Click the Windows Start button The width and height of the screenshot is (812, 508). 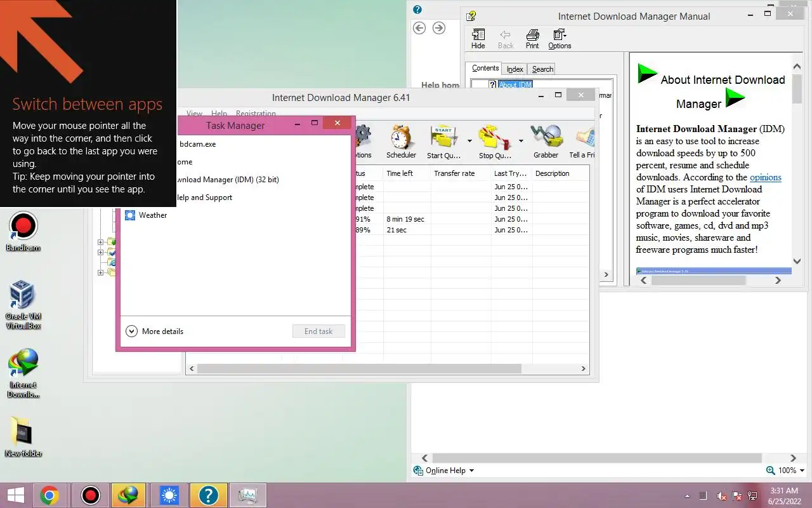point(16,495)
